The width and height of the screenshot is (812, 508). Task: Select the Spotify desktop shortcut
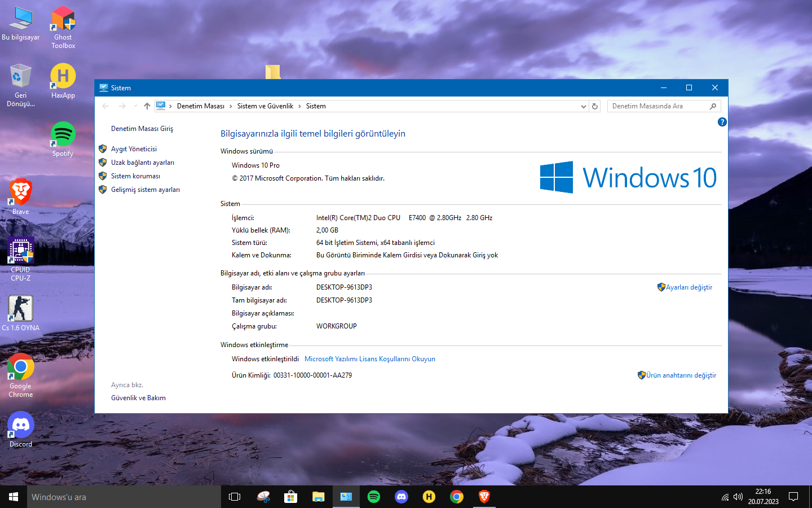point(63,139)
